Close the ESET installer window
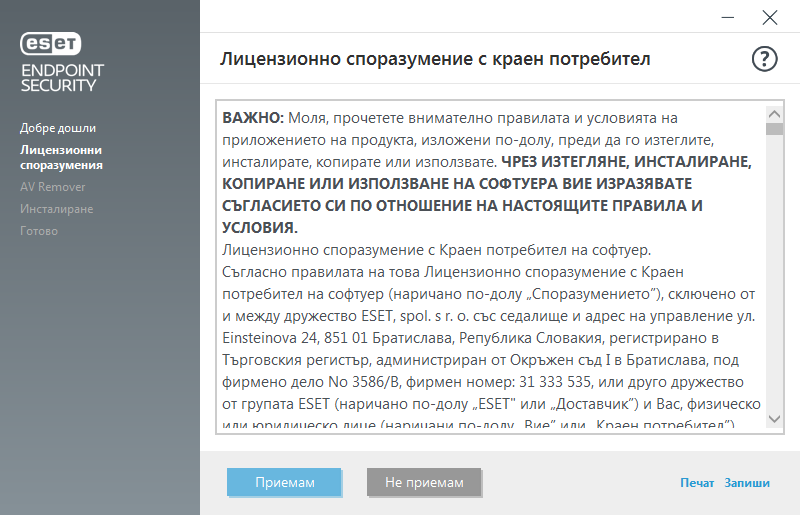Viewport: 800px width, 515px height. tap(769, 17)
